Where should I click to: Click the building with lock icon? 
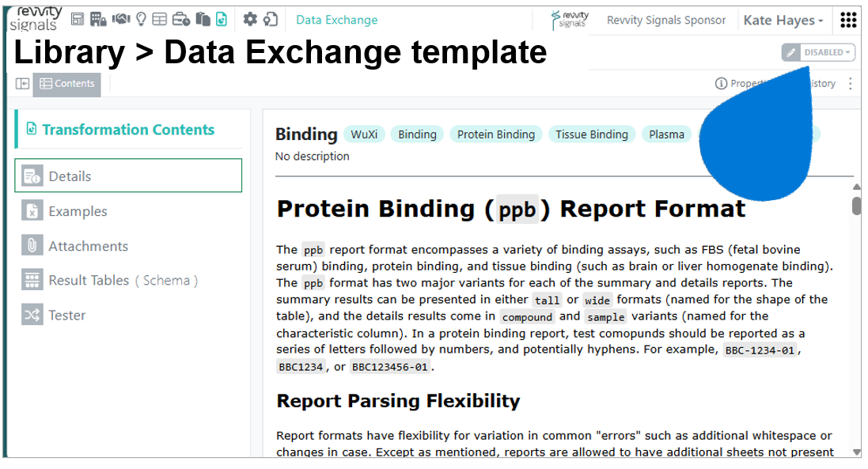(98, 19)
